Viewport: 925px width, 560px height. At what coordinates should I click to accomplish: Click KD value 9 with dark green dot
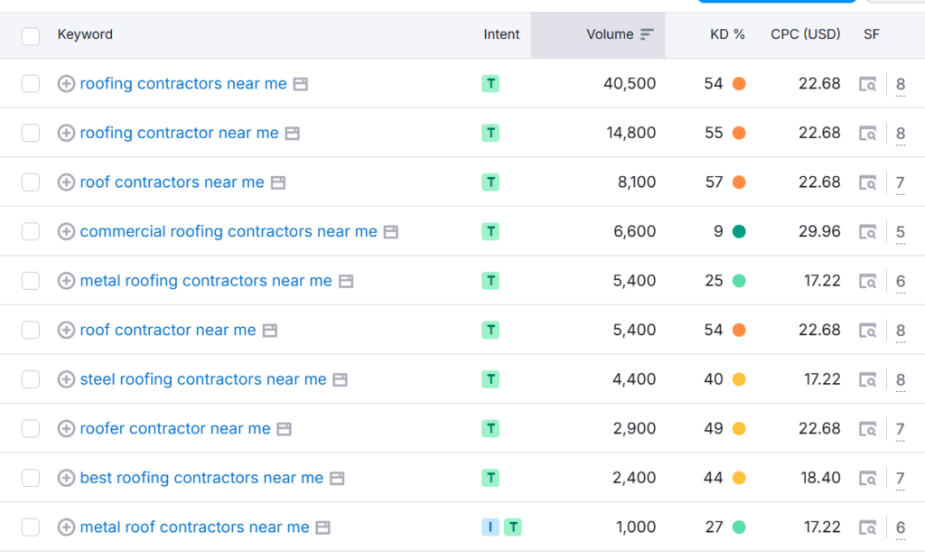pyautogui.click(x=718, y=232)
